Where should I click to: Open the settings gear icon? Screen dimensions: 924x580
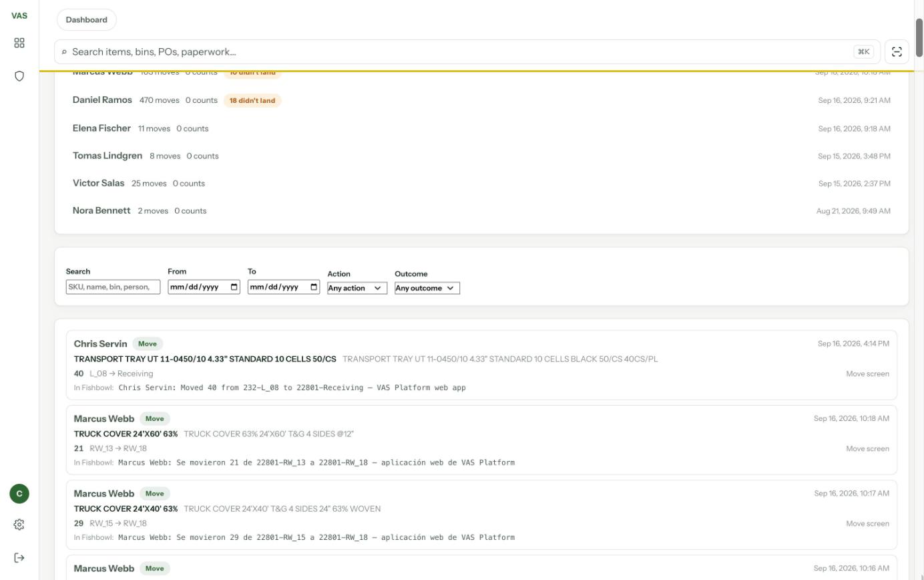click(x=19, y=525)
